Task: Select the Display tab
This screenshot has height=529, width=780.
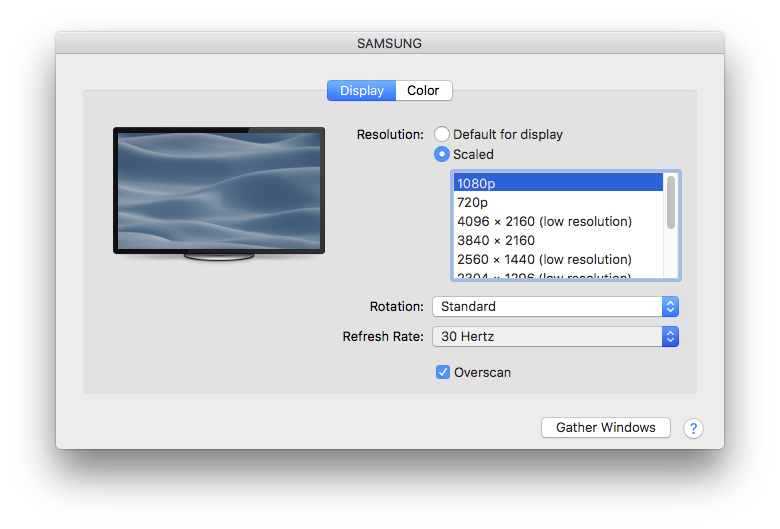Action: coord(362,91)
